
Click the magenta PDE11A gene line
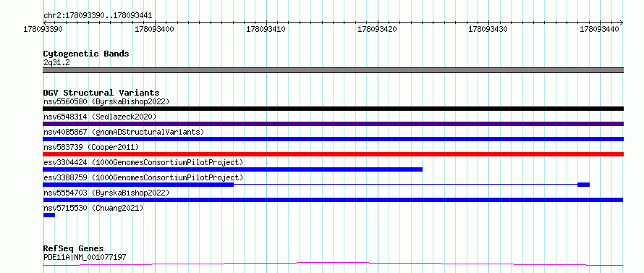click(x=333, y=264)
